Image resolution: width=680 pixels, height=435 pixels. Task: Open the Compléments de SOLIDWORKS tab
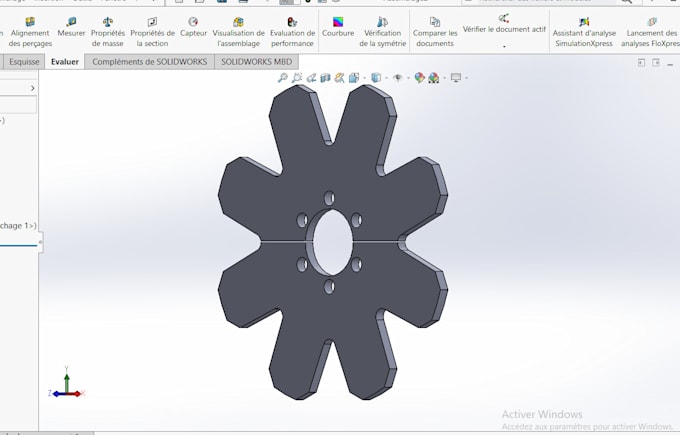(150, 62)
